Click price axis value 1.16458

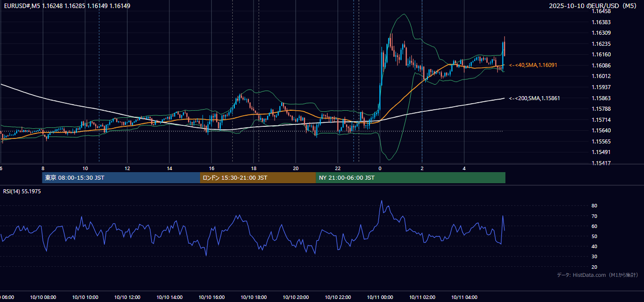click(601, 11)
